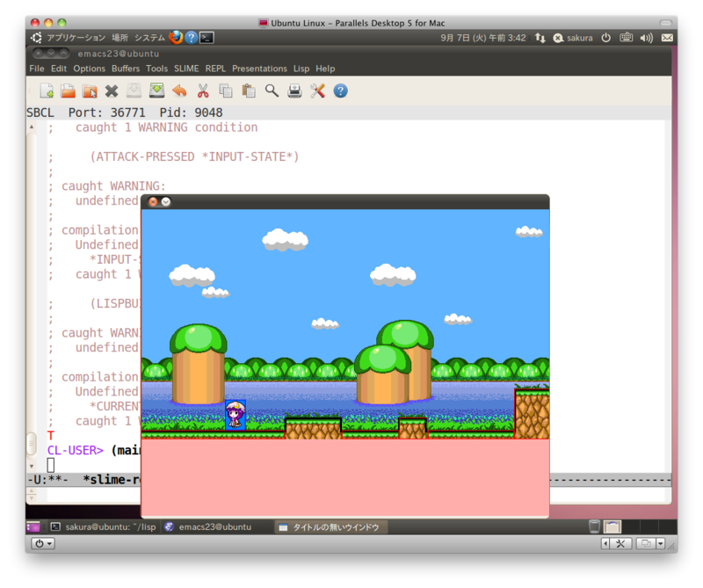703x588 pixels.
Task: Open the SLIME menu
Action: point(186,69)
